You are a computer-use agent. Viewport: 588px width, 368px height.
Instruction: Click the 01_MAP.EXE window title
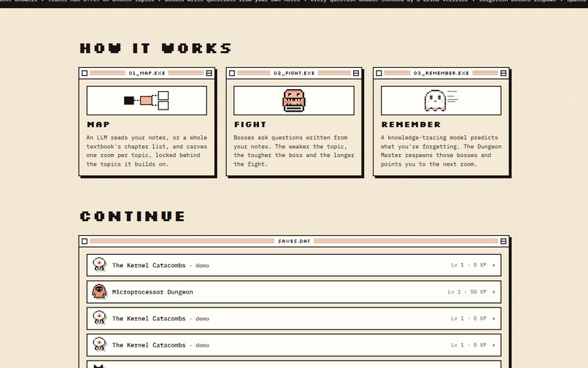pyautogui.click(x=147, y=73)
